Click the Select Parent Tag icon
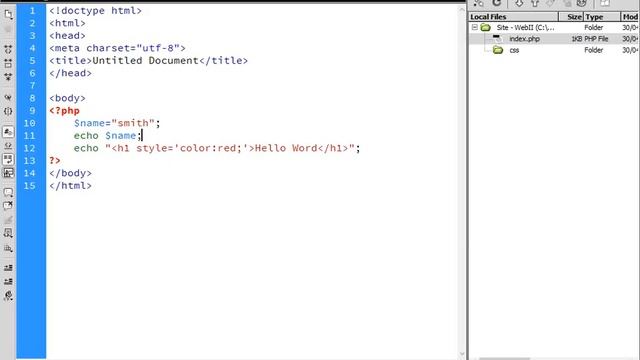The width and height of the screenshot is (640, 360). [x=8, y=98]
